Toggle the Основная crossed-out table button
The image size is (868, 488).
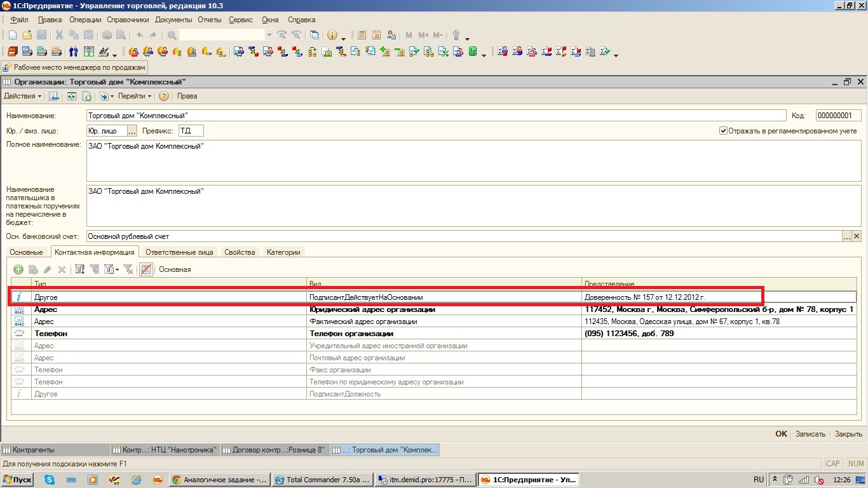pyautogui.click(x=146, y=269)
